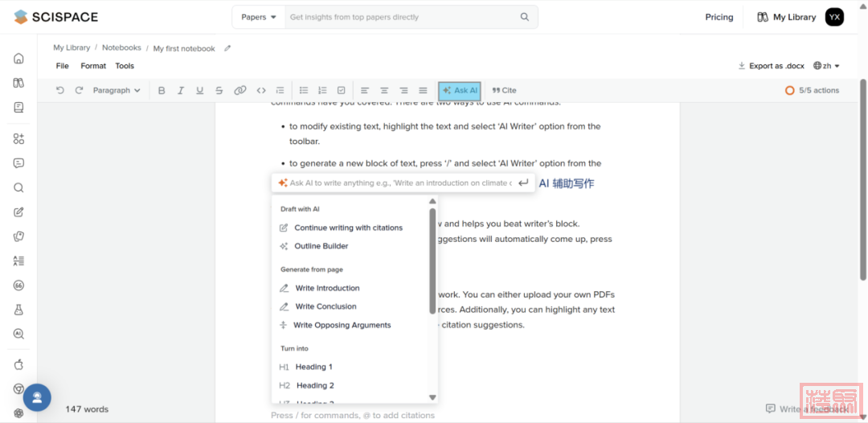This screenshot has height=423, width=868.
Task: Open the Papers search type dropdown
Action: point(258,17)
